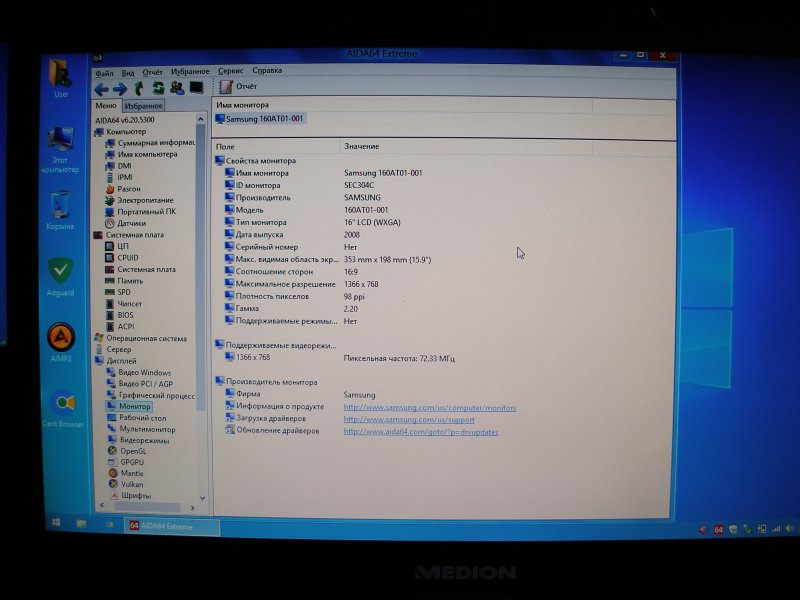Open the Сервис menu
The image size is (800, 600).
coord(230,71)
